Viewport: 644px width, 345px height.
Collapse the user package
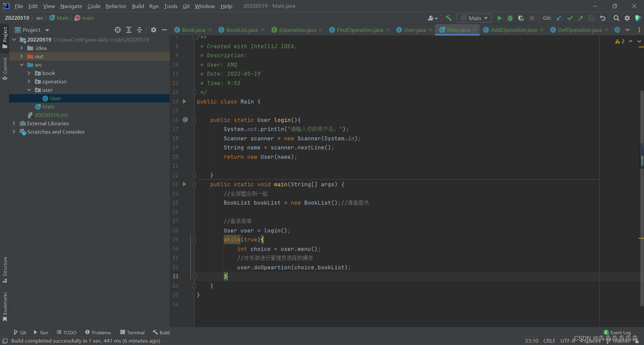29,90
